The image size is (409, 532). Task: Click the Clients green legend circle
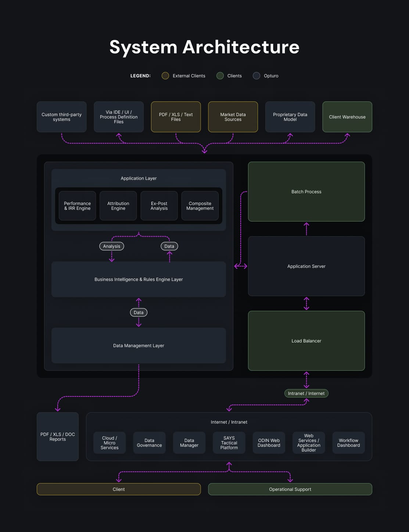point(220,76)
